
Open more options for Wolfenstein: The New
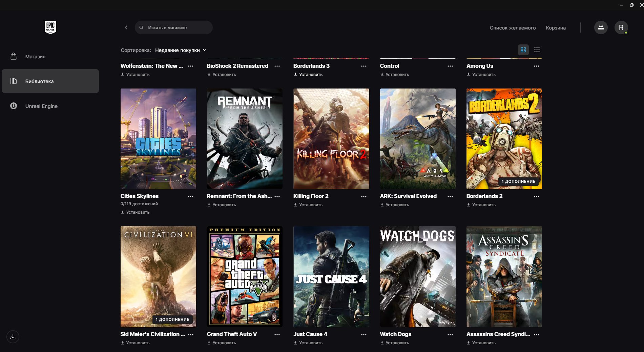(x=191, y=66)
